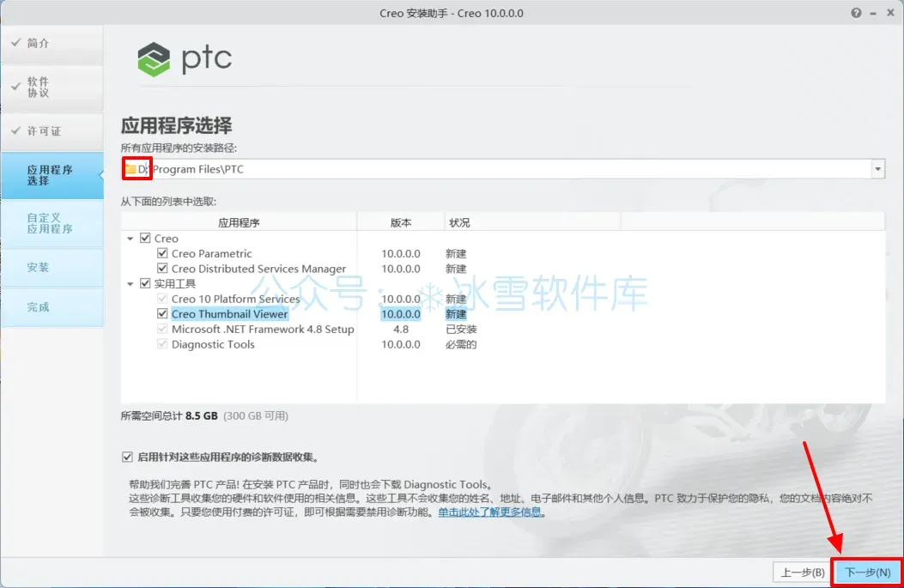This screenshot has height=588, width=904.
Task: Select Microsoft .NET Framework 4.8 Setup label
Action: click(263, 329)
